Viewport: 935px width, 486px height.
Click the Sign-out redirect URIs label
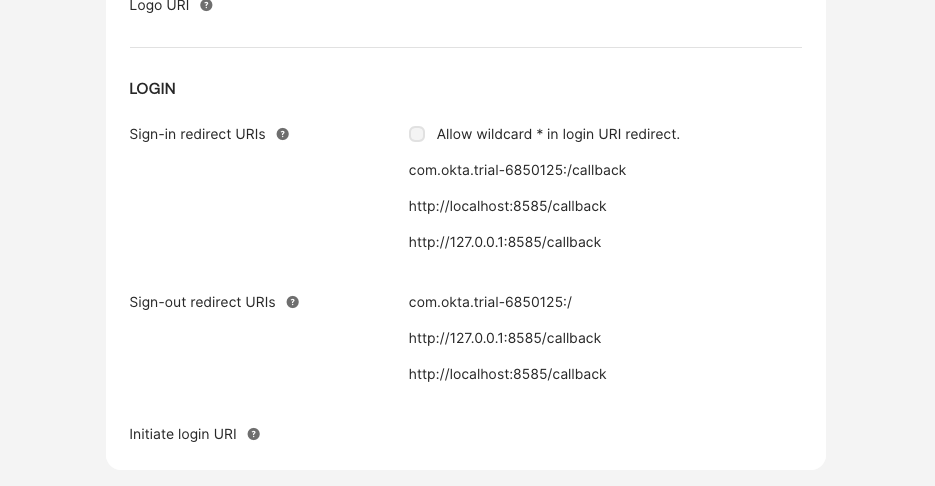click(202, 302)
